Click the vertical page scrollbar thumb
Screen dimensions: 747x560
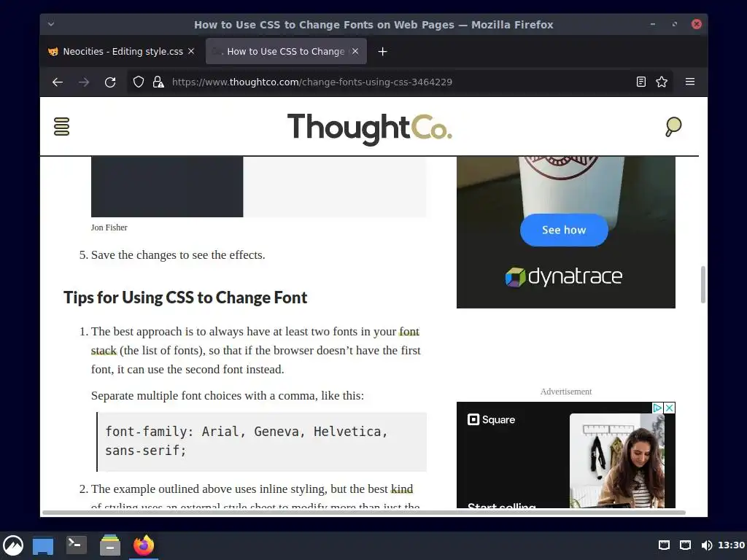703,284
